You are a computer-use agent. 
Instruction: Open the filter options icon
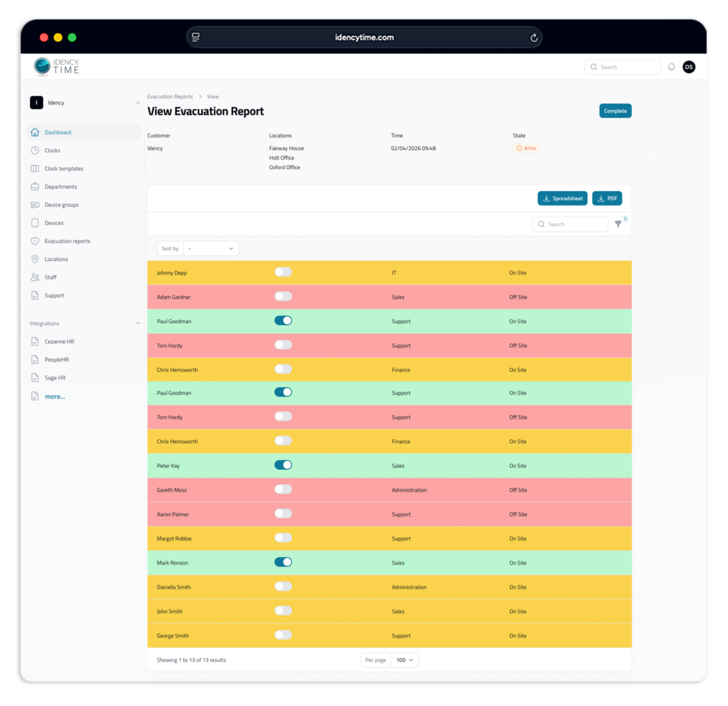[x=618, y=224]
